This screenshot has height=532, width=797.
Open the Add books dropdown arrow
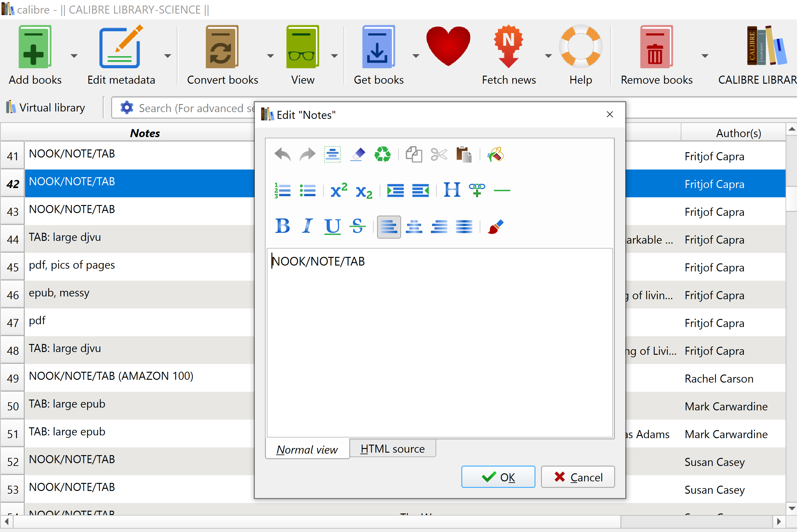click(x=74, y=56)
